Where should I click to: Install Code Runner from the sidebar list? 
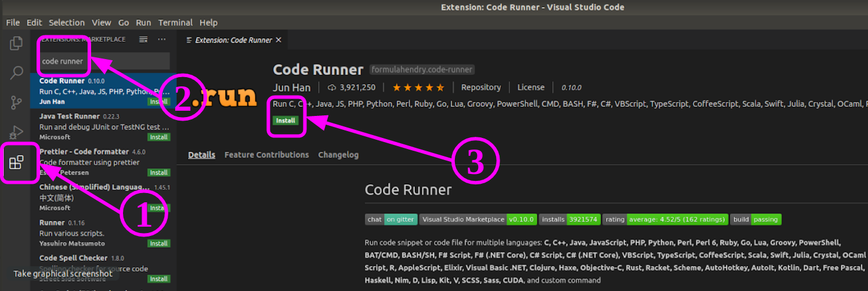coord(158,102)
